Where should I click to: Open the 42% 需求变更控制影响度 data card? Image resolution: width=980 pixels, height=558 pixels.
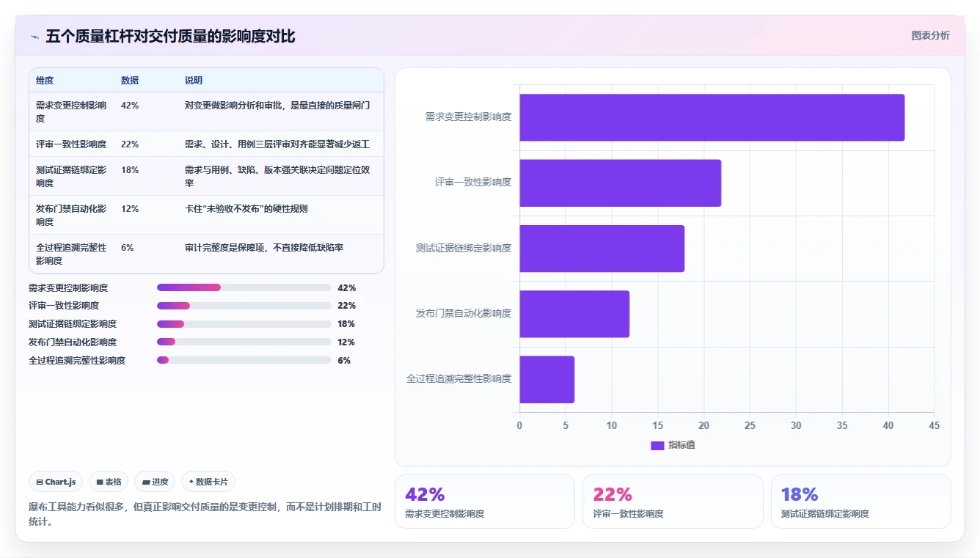(484, 502)
